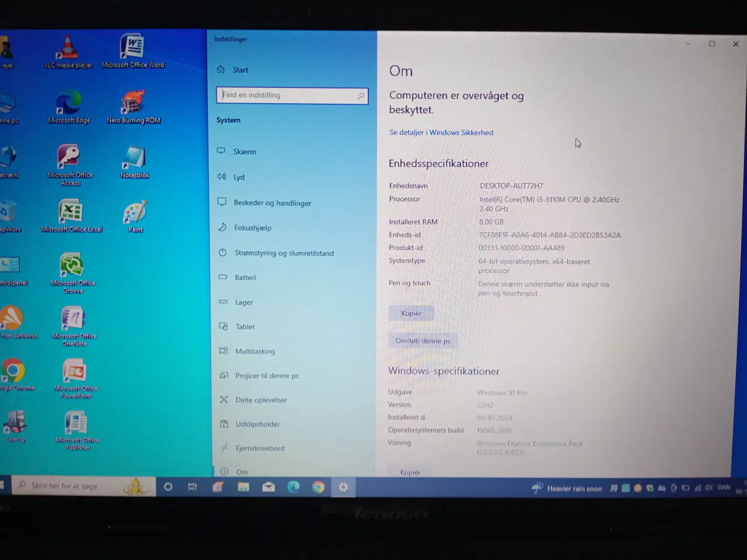This screenshot has width=747, height=560.
Task: Open Mail app from the taskbar
Action: 268,487
